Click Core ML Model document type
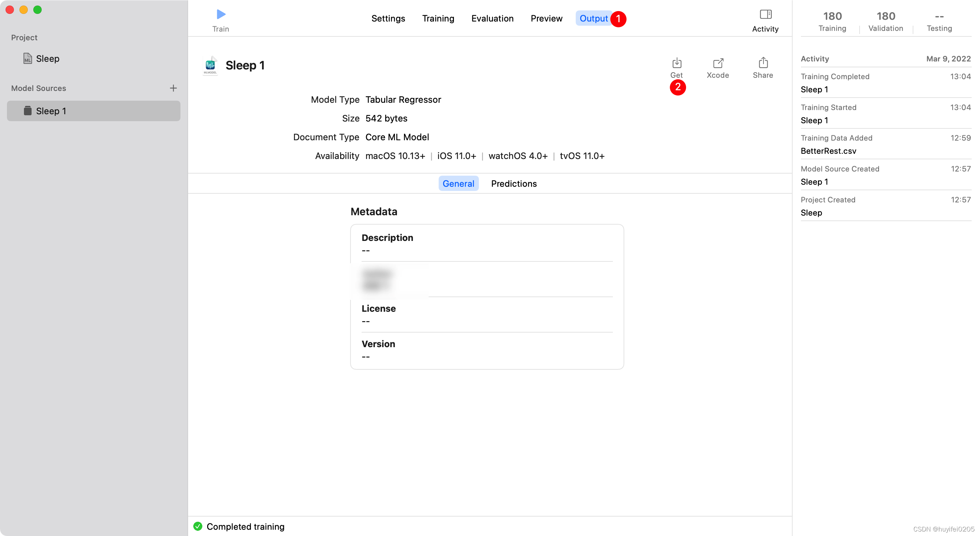 point(397,137)
